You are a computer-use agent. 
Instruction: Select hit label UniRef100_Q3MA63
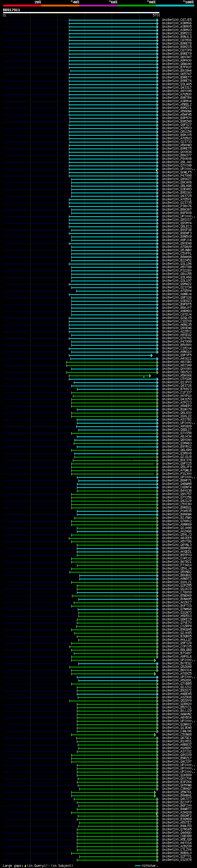177,443
